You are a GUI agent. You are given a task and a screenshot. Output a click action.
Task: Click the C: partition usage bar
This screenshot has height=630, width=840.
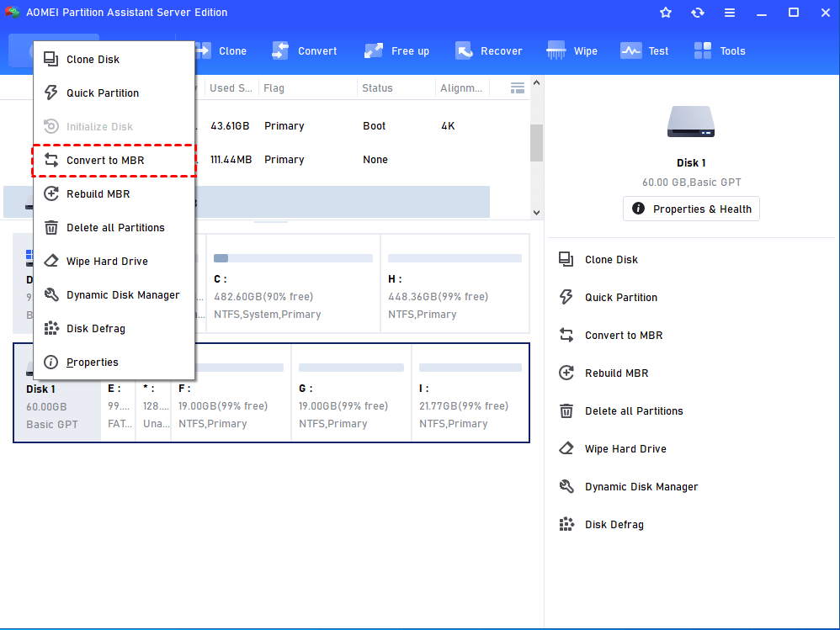pos(293,258)
